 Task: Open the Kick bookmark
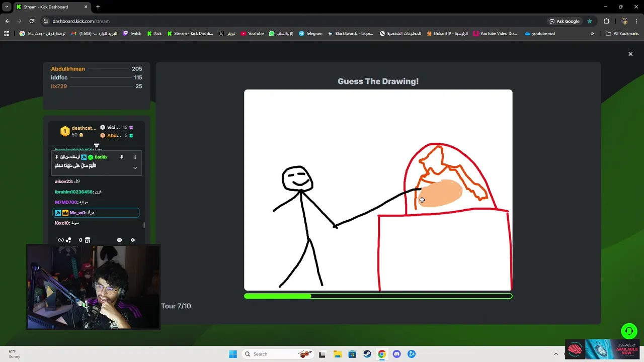(154, 34)
